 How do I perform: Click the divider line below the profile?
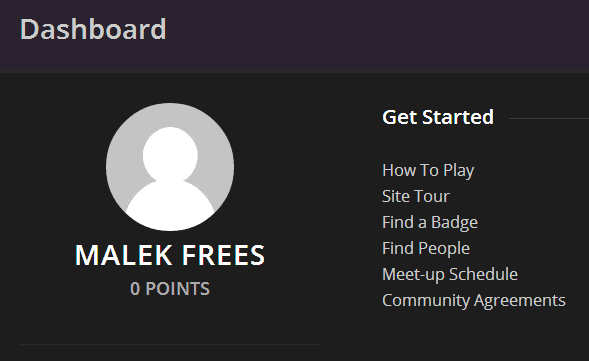click(170, 344)
